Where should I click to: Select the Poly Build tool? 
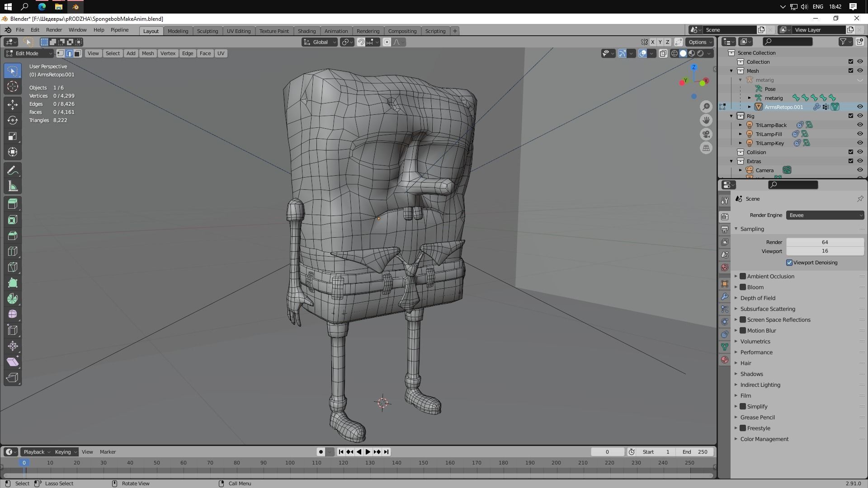(x=13, y=283)
